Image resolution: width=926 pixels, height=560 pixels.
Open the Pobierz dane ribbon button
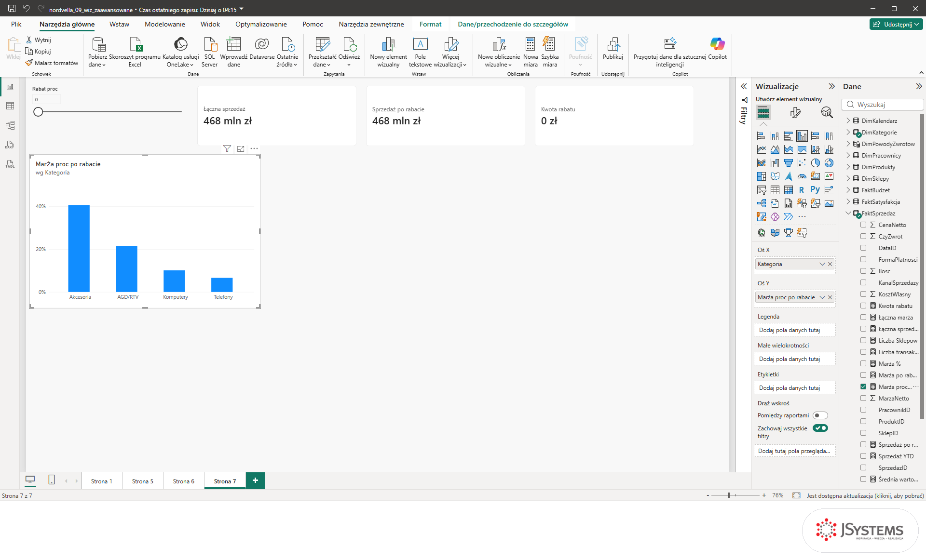point(98,52)
